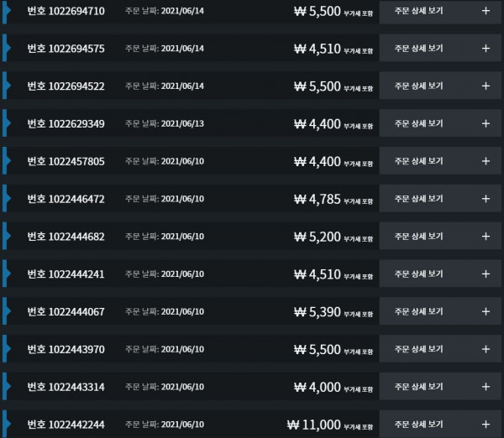This screenshot has width=504, height=438.
Task: Click plus icon for order 1022694522
Action: tap(486, 86)
